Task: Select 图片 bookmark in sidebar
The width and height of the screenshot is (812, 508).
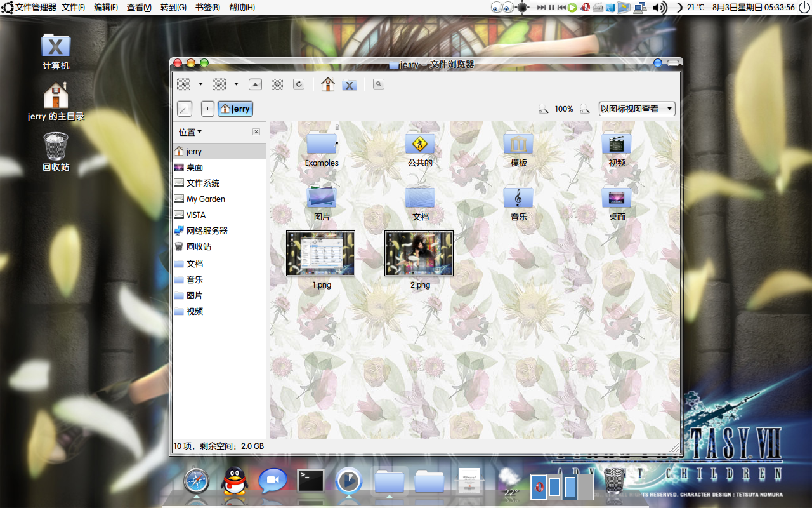Action: pyautogui.click(x=219, y=295)
